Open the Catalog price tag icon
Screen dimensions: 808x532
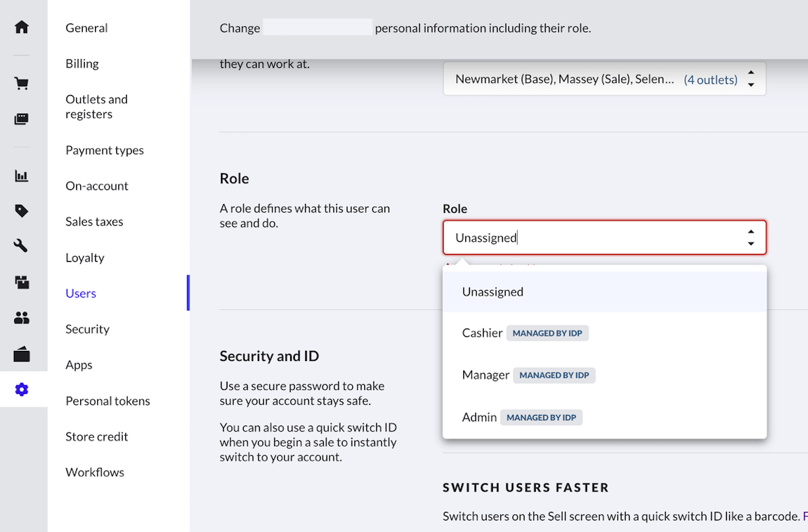click(x=22, y=211)
